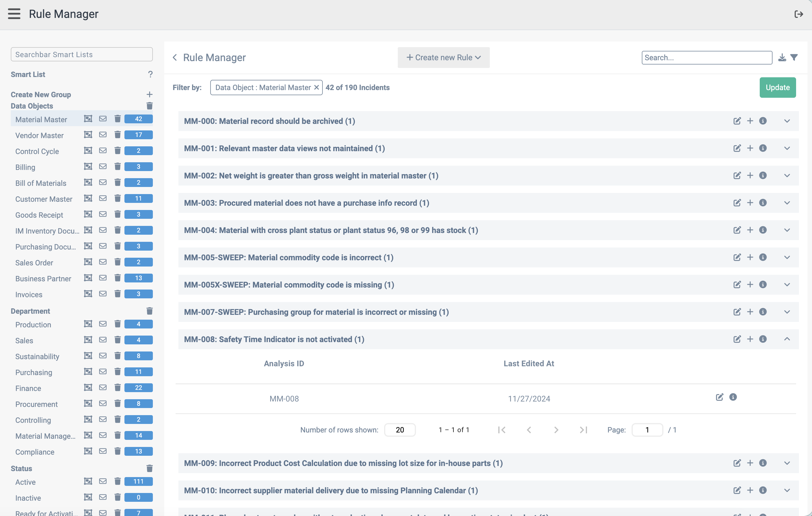
Task: Click the mail icon for Compliance
Action: (103, 451)
